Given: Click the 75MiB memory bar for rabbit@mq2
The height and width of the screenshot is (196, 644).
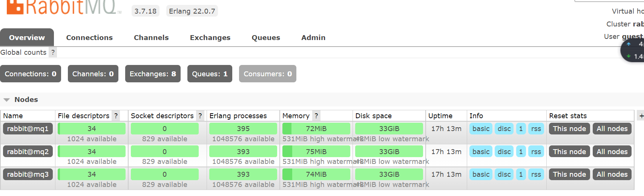Looking at the screenshot, I should (x=316, y=151).
